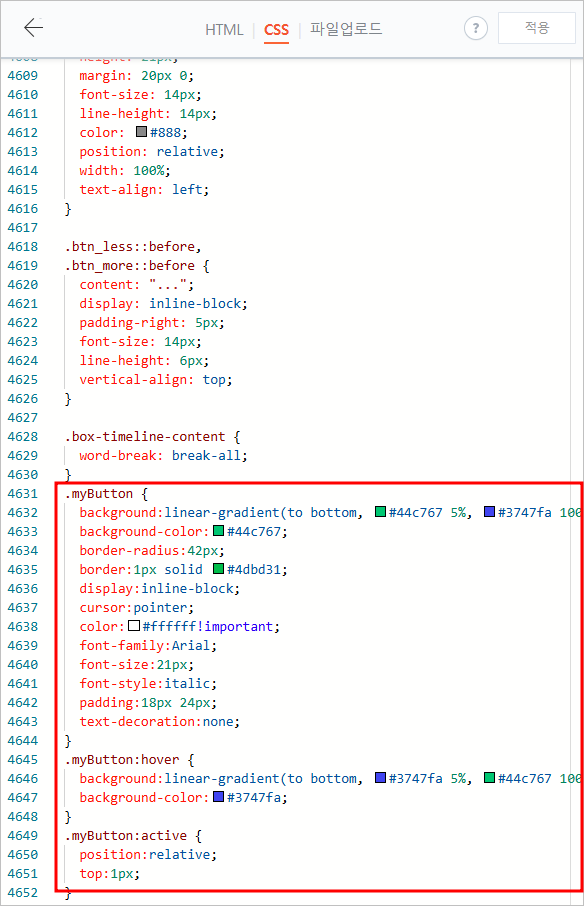The image size is (584, 906).
Task: Click the .myButton:active selector
Action: point(126,836)
